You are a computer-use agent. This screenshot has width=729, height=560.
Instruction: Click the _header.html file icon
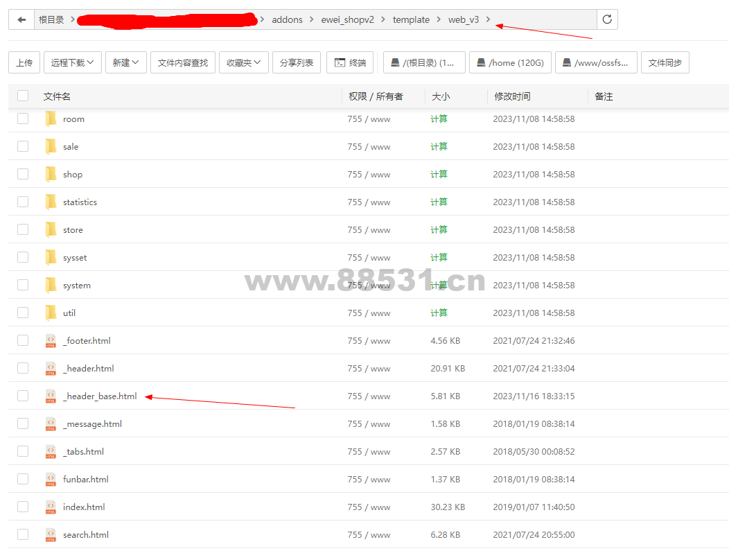pos(51,369)
